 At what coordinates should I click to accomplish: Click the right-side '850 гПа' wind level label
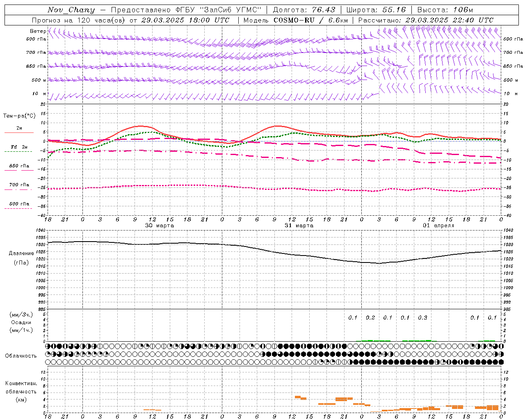pyautogui.click(x=513, y=66)
